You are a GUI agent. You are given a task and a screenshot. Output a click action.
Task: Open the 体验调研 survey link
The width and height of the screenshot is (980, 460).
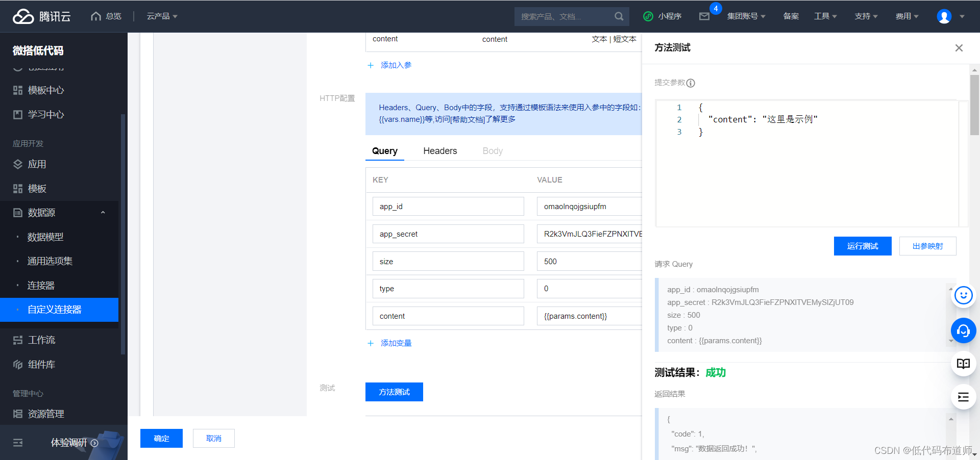[75, 443]
